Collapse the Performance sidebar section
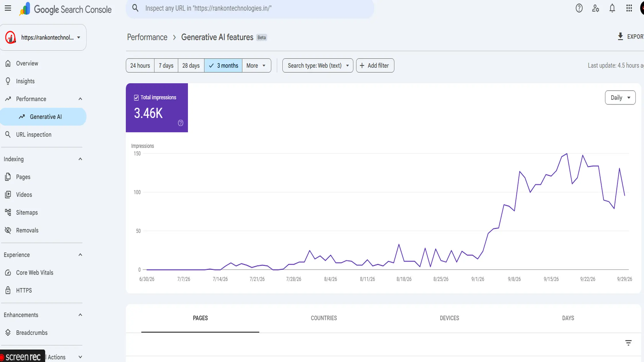The width and height of the screenshot is (644, 362). (80, 99)
